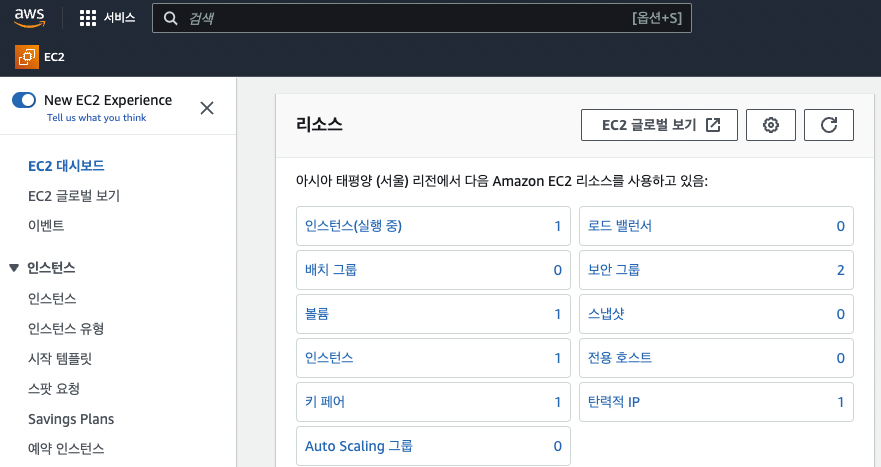This screenshot has height=467, width=881.
Task: Open 인스턴스(실행 중) resource link
Action: coord(353,226)
